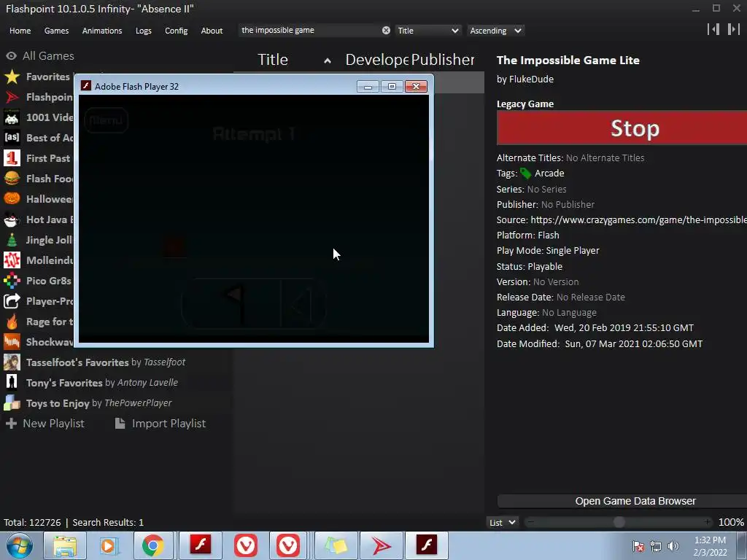Open the Animations menu

pos(102,31)
